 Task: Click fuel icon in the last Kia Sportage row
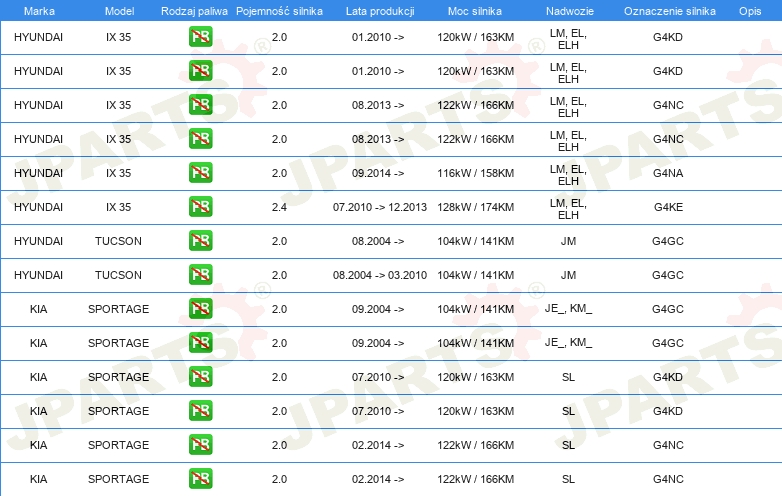point(201,479)
